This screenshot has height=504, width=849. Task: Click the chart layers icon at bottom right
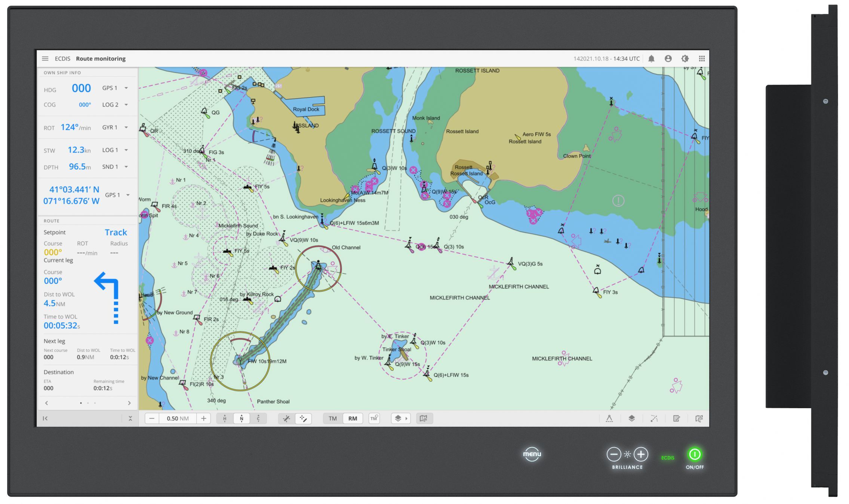pyautogui.click(x=631, y=418)
